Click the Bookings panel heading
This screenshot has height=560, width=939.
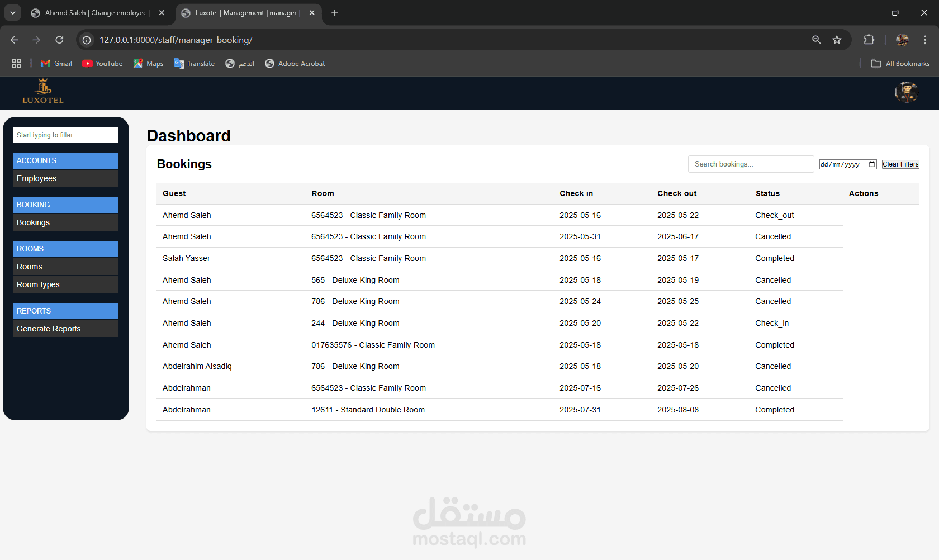(x=184, y=164)
